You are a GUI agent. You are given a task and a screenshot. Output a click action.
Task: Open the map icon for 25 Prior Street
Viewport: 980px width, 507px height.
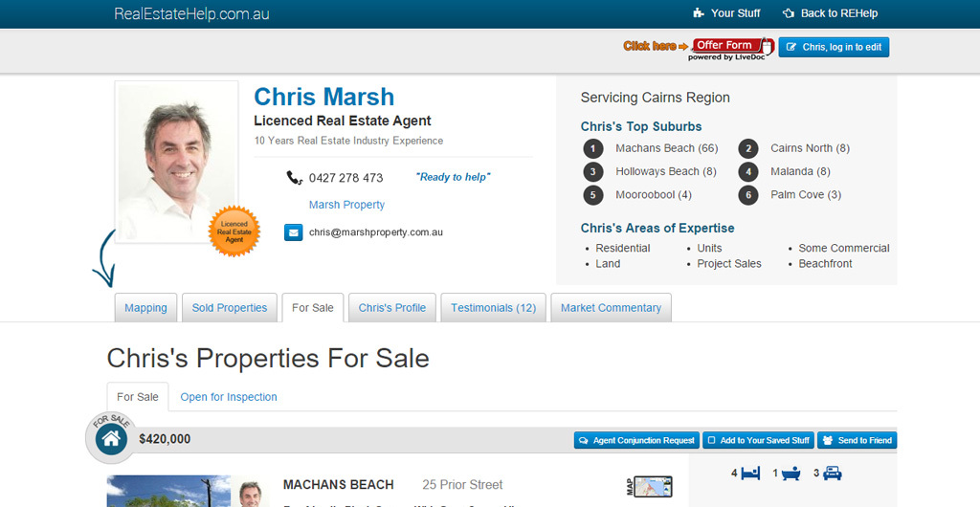(x=650, y=486)
